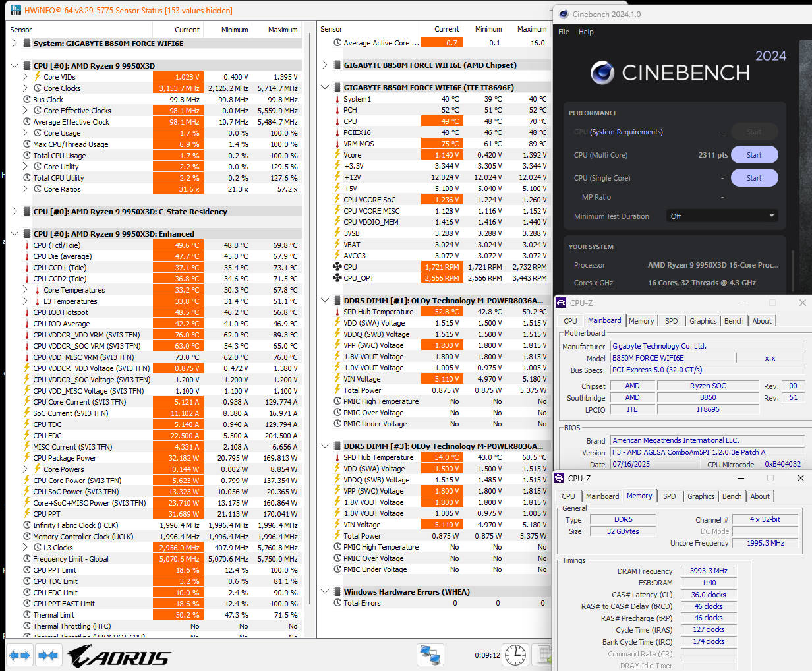Click the thermometer icon for CPU IOD Hotspot
The height and width of the screenshot is (671, 812).
tap(27, 312)
